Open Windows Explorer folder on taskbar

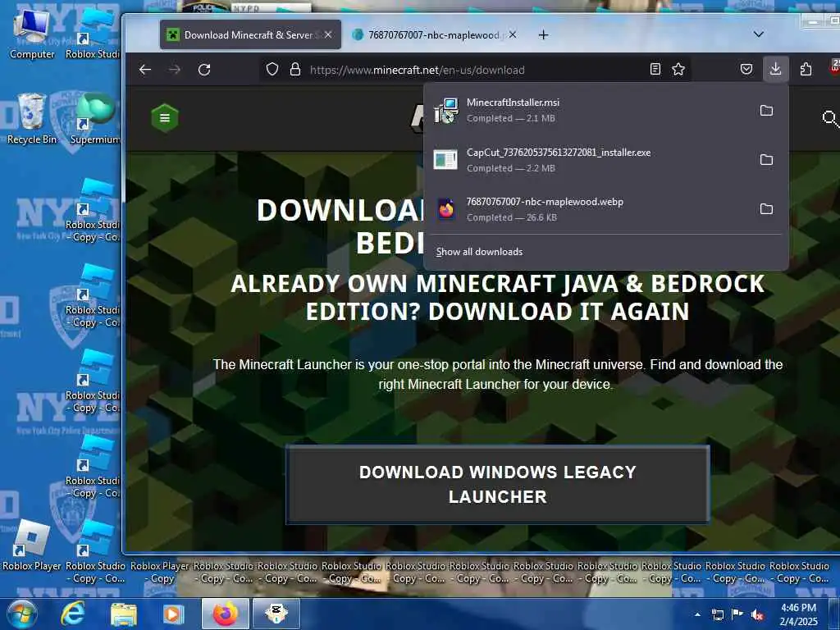coord(124,614)
